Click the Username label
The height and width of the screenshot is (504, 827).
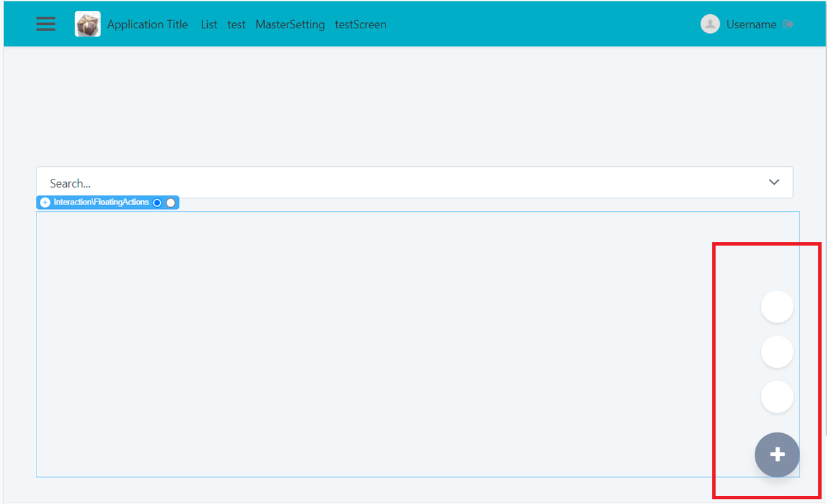751,24
